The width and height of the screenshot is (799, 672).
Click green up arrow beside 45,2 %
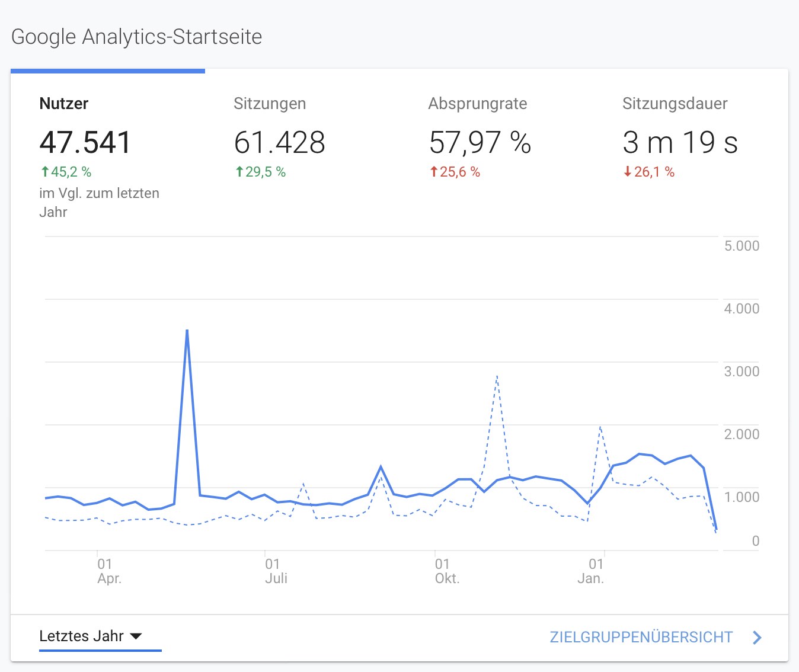coord(44,172)
